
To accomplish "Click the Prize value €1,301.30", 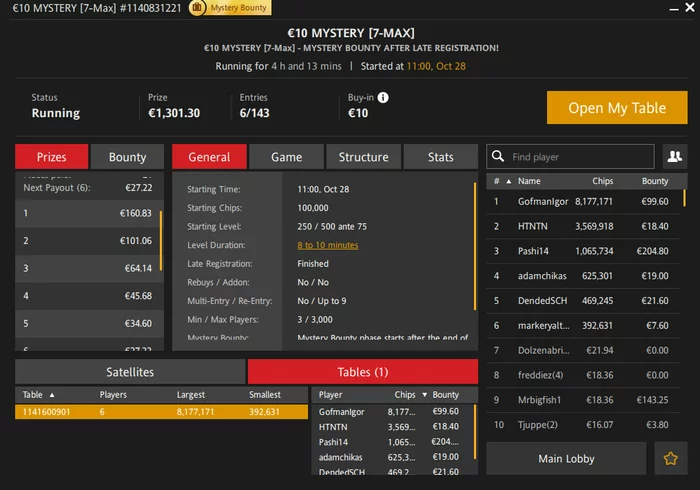I will tap(174, 113).
